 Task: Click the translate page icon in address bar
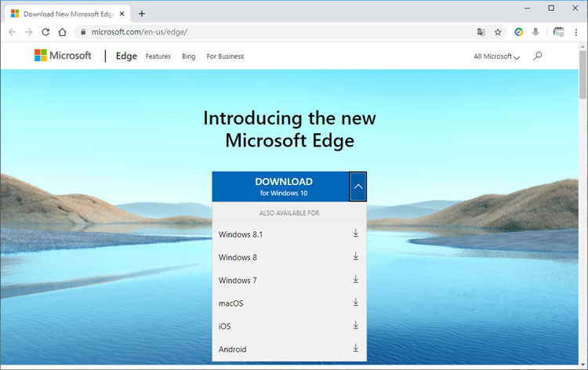[481, 32]
